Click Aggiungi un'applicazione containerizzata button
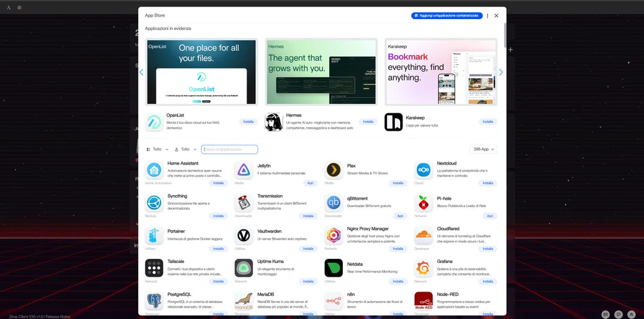 [447, 16]
